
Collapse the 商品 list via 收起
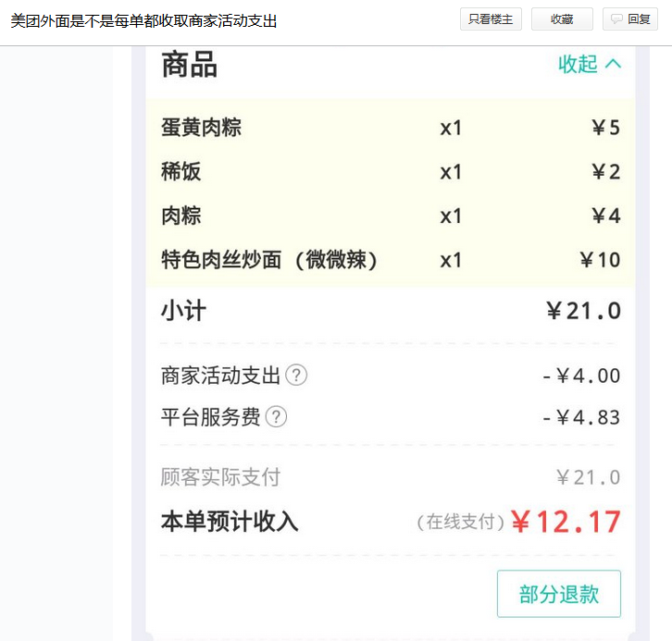pos(578,64)
